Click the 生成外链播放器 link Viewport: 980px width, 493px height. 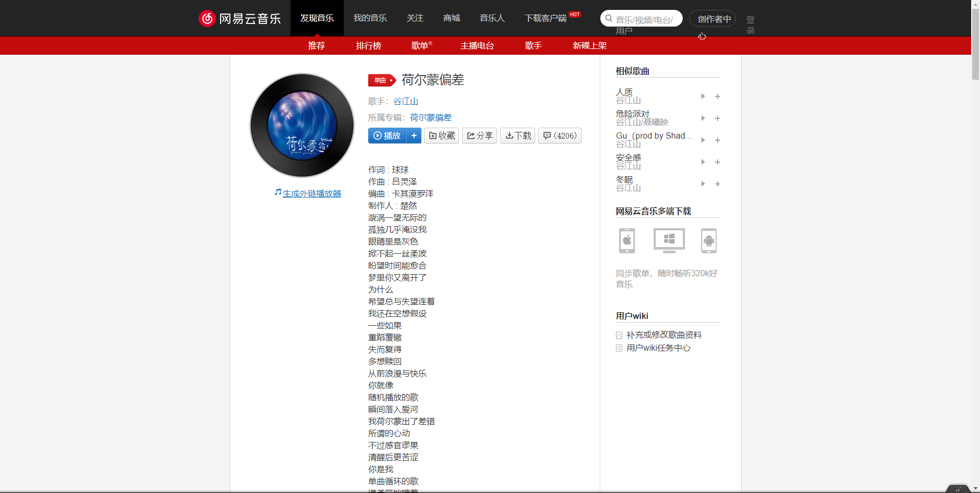click(x=311, y=193)
